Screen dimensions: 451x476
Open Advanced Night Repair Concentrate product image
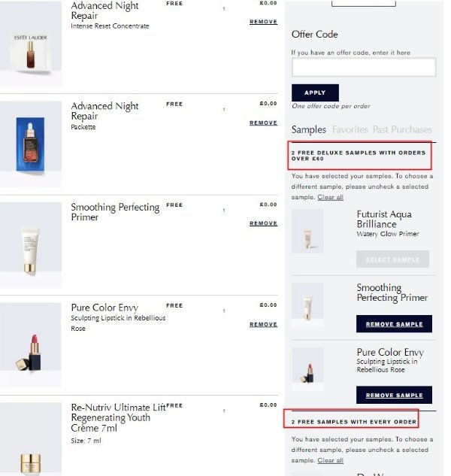(x=31, y=43)
